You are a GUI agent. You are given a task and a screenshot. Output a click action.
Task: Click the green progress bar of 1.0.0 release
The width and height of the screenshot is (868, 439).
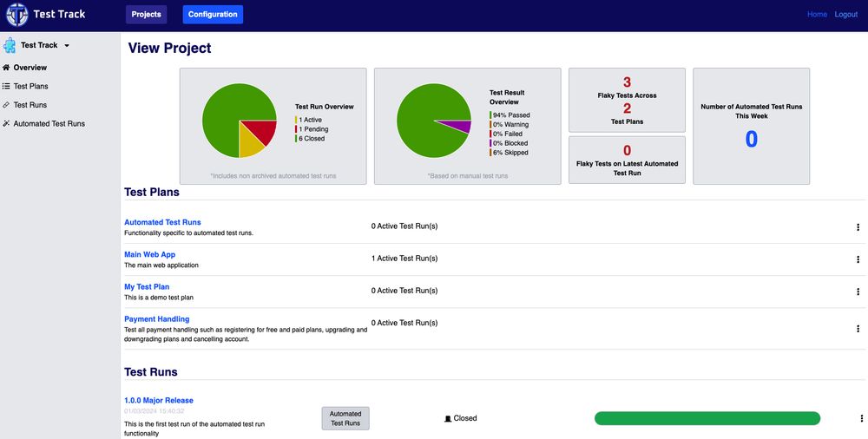click(707, 418)
